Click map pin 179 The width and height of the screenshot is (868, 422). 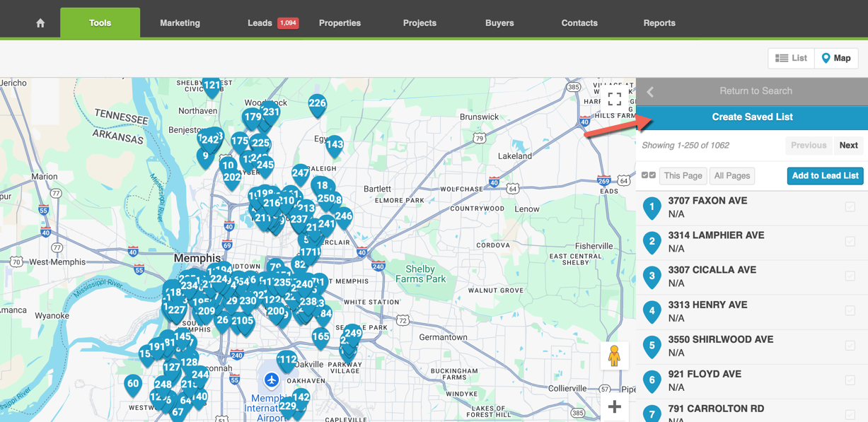pyautogui.click(x=252, y=118)
